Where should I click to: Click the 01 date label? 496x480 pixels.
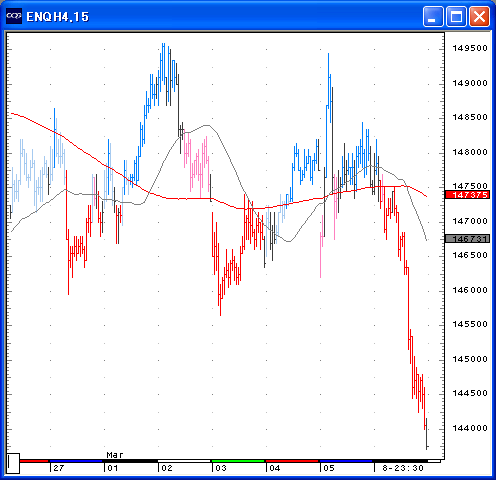(x=113, y=468)
